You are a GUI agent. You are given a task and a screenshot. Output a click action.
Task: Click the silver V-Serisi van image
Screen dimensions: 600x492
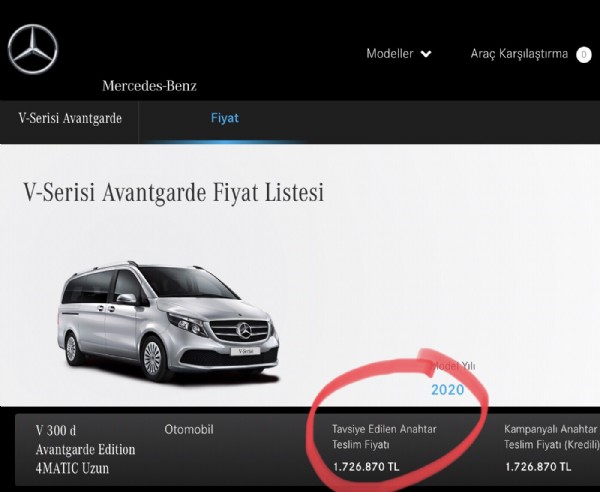[x=168, y=321]
